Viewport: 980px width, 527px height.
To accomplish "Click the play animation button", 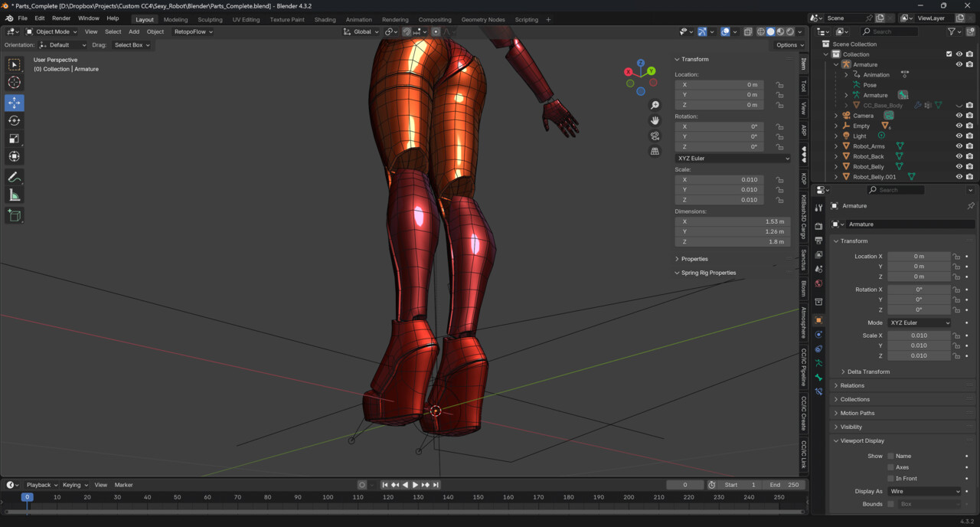I will coord(416,485).
